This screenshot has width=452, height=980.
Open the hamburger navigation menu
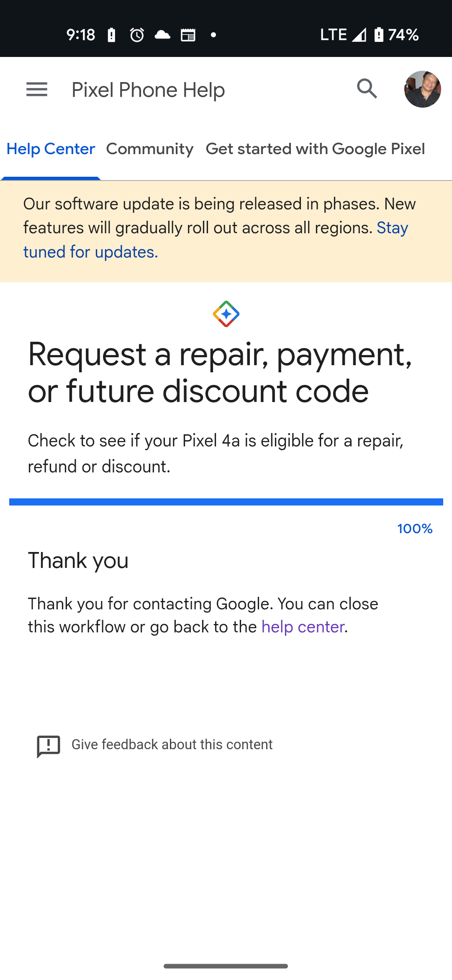point(37,89)
